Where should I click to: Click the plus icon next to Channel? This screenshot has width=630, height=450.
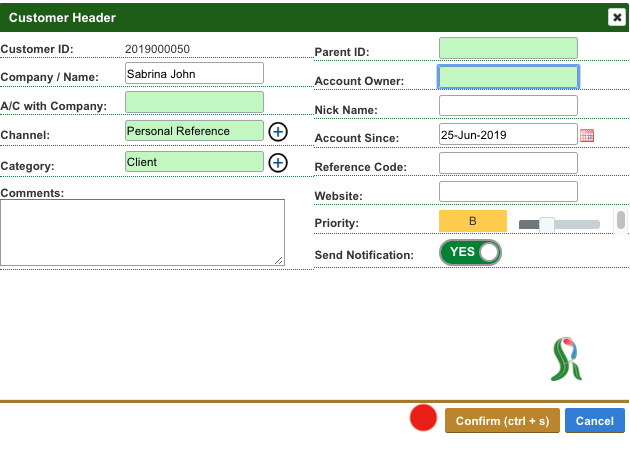pyautogui.click(x=278, y=132)
